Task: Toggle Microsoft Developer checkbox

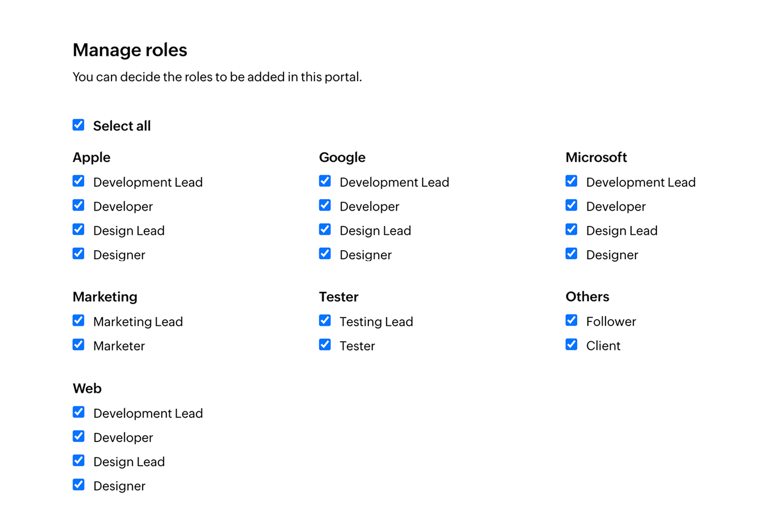Action: (x=572, y=205)
